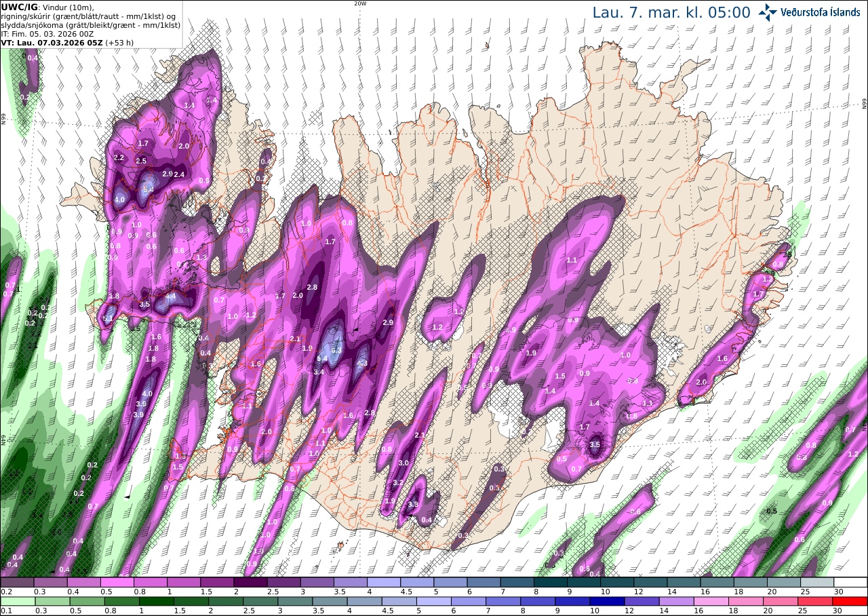This screenshot has height=616, width=868.
Task: Select snow legend swatch labeled 0.5
Action: [x=117, y=582]
